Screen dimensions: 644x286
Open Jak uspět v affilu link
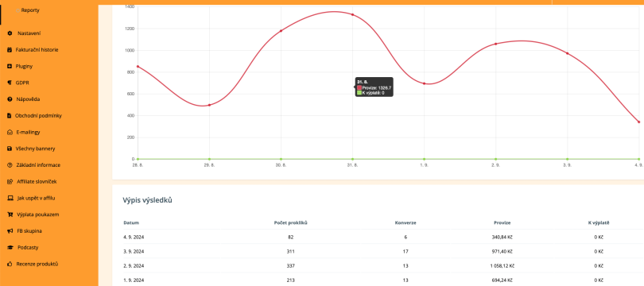pos(36,198)
